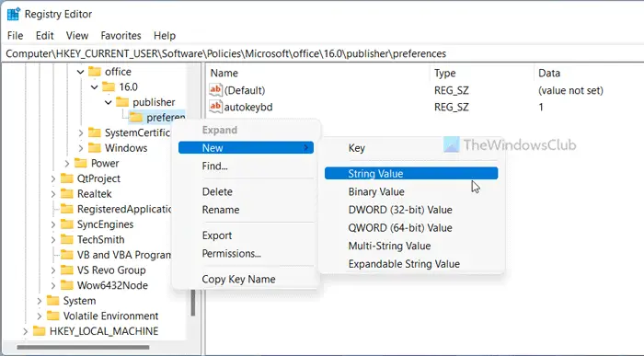Viewport: 644px width, 356px height.
Task: Expand the HKEY_LOCAL_MACHINE hive
Action: (x=26, y=331)
